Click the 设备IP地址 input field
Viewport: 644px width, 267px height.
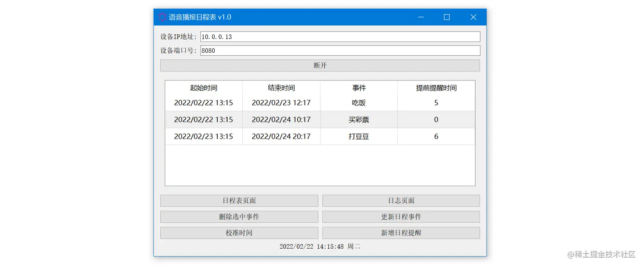[340, 37]
